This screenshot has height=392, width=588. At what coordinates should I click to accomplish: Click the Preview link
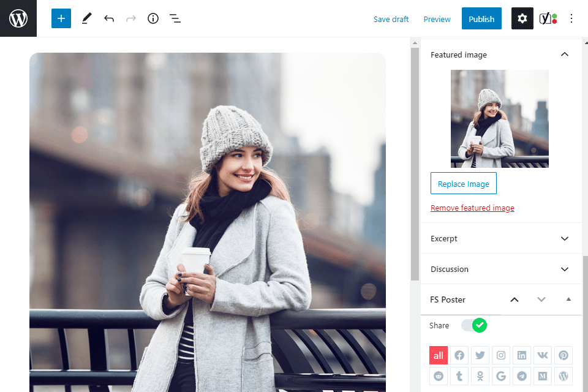pyautogui.click(x=437, y=19)
